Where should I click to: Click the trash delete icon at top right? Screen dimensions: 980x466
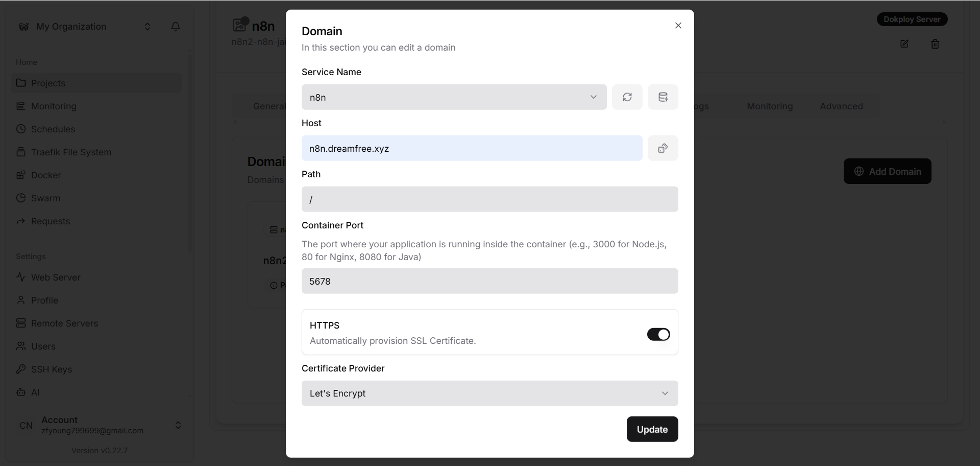(935, 44)
